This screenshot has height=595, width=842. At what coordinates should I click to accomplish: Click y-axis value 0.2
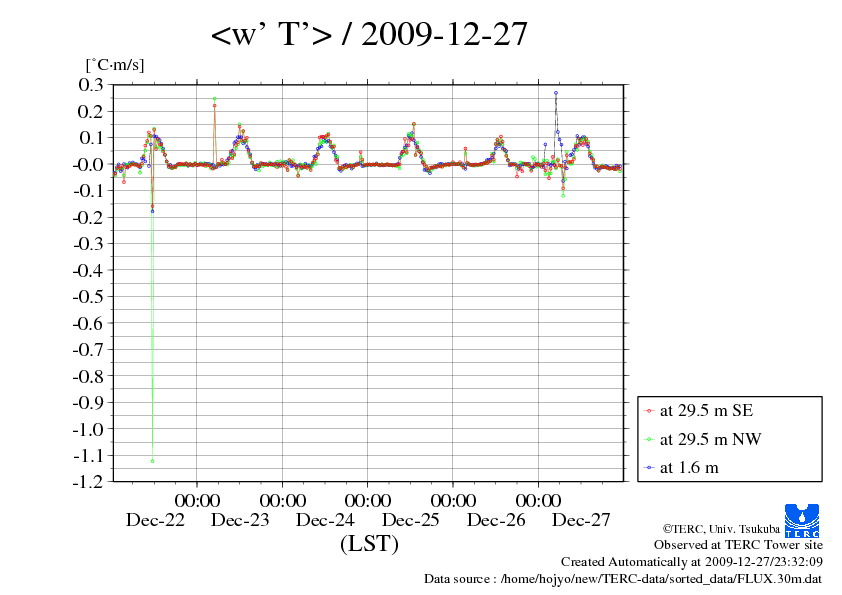[x=91, y=111]
